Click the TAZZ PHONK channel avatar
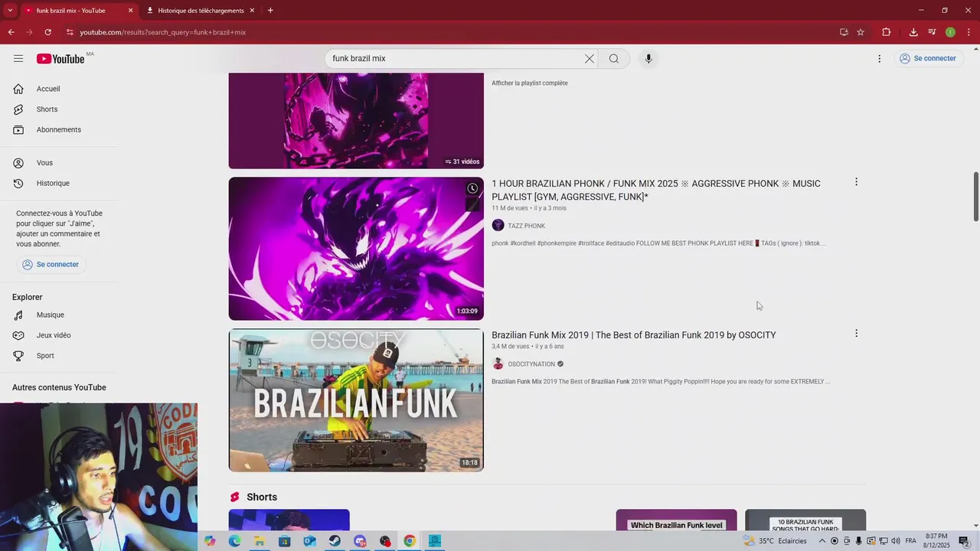Image resolution: width=980 pixels, height=551 pixels. (x=498, y=225)
